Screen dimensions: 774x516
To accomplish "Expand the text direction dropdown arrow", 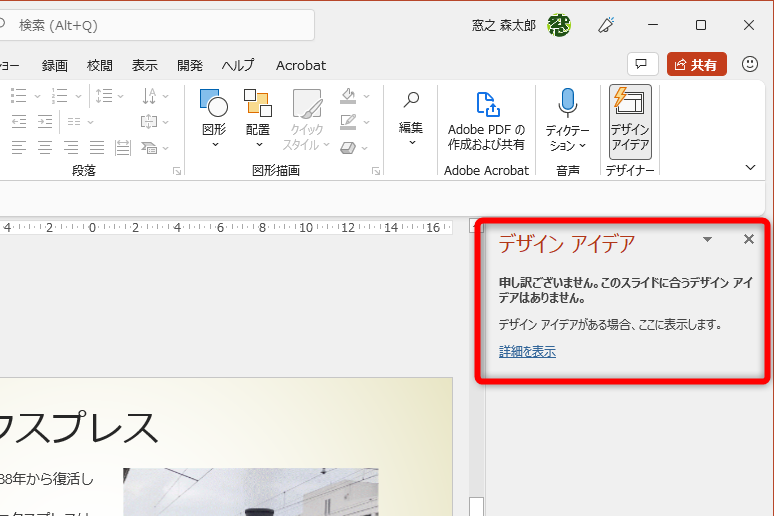I will point(165,96).
